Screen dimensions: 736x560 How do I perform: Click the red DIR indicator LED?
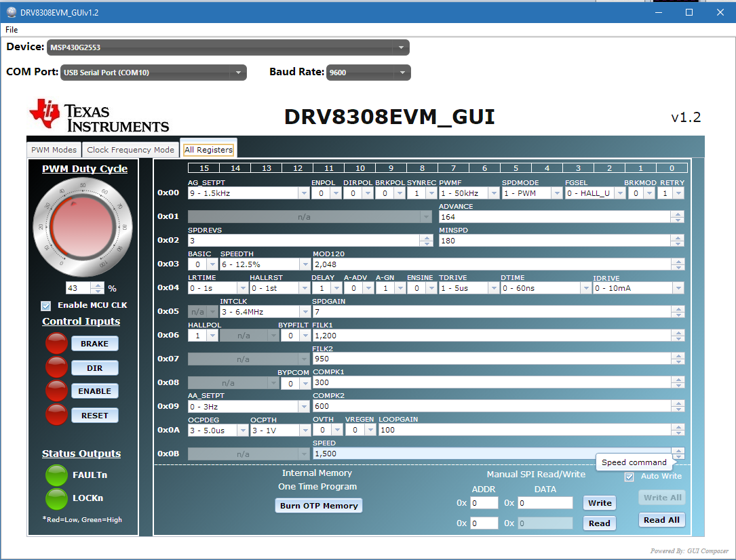pyautogui.click(x=56, y=367)
